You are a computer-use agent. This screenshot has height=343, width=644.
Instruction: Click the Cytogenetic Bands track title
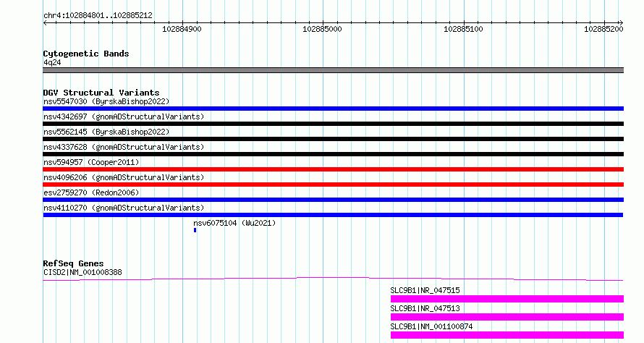[x=86, y=54]
